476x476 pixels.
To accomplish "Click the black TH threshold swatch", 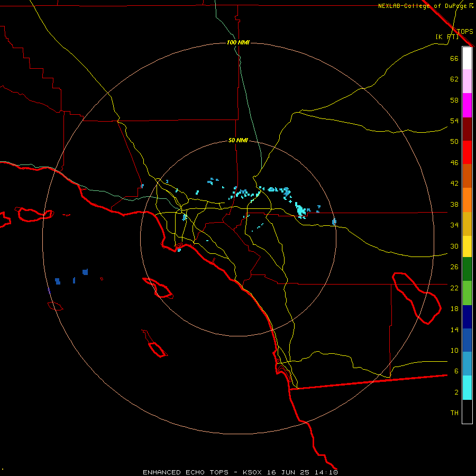I will (x=467, y=411).
